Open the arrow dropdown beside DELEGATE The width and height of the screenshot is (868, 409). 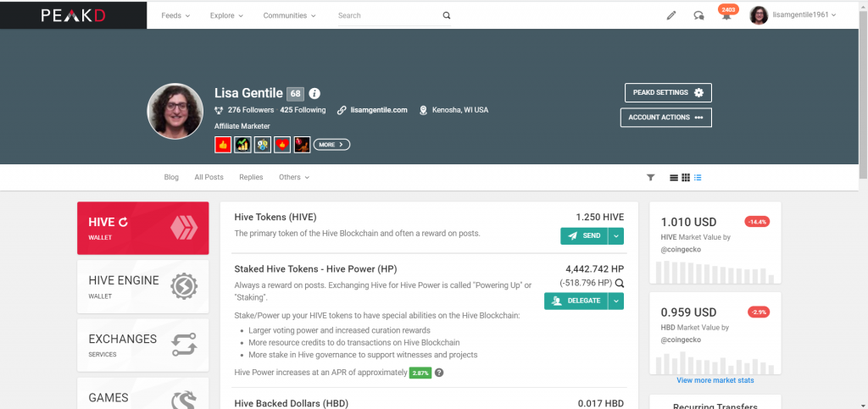tap(616, 301)
